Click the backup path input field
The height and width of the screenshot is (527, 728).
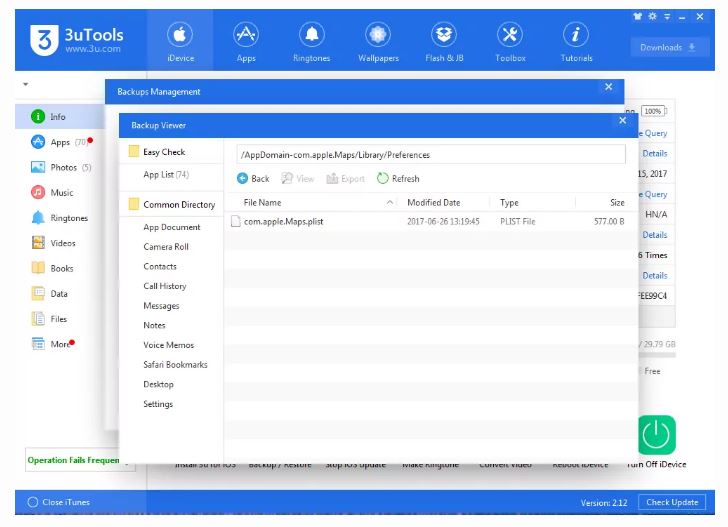tap(430, 155)
